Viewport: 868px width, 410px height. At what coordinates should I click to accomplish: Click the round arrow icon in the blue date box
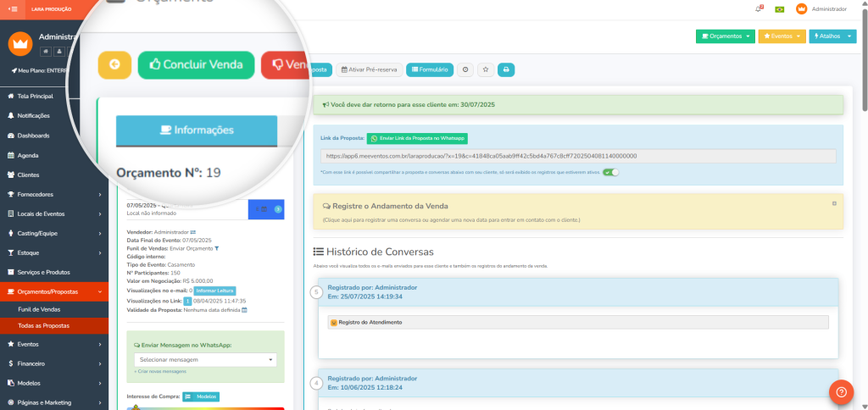[x=278, y=209]
